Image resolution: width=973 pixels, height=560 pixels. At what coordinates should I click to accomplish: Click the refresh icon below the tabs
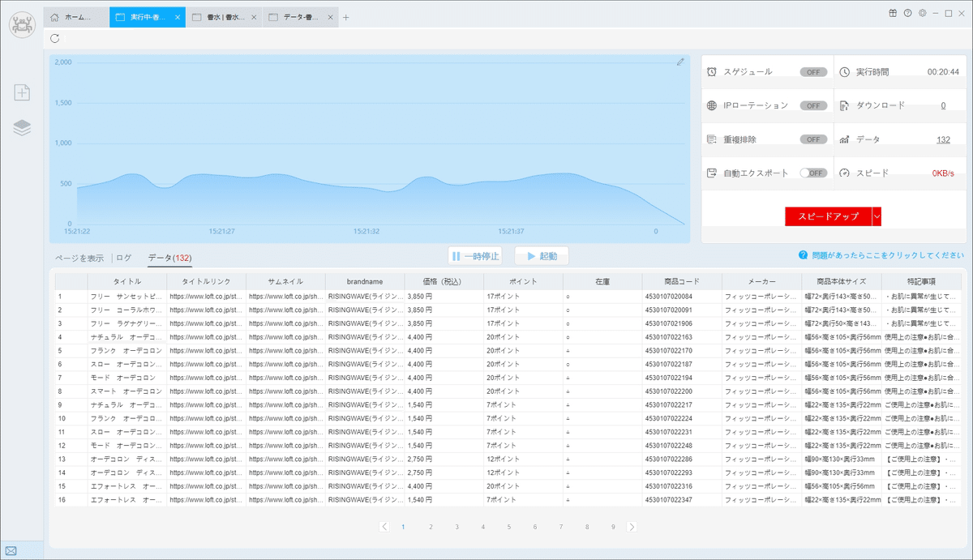(x=54, y=38)
